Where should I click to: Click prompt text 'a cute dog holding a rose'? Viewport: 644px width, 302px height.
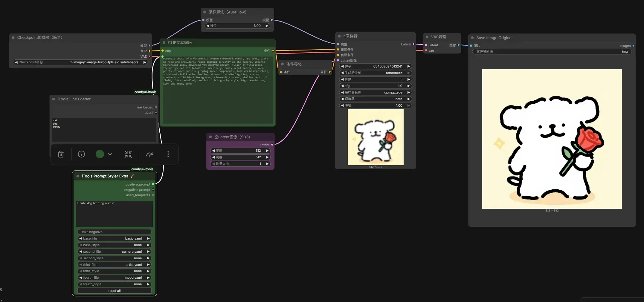(x=96, y=203)
